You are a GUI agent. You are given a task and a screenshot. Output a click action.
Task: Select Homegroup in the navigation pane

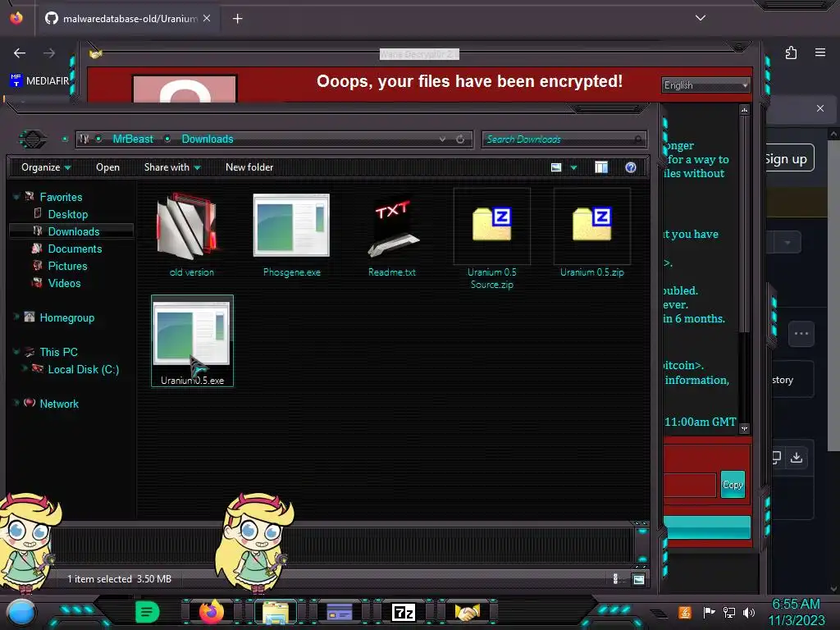67,317
